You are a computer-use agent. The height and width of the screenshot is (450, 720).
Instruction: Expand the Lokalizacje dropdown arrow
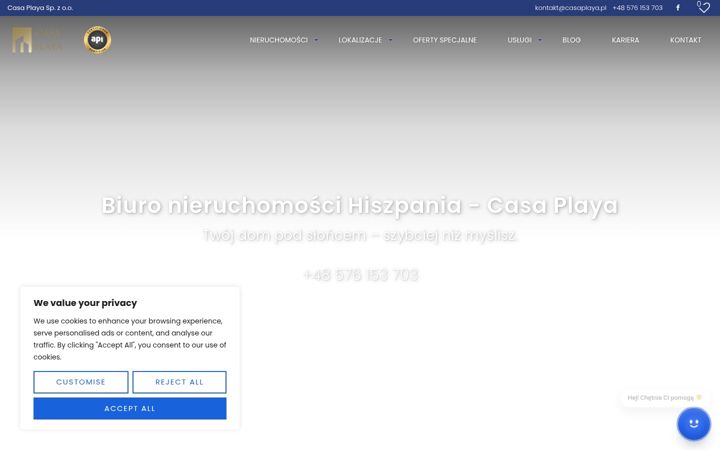[x=390, y=40]
